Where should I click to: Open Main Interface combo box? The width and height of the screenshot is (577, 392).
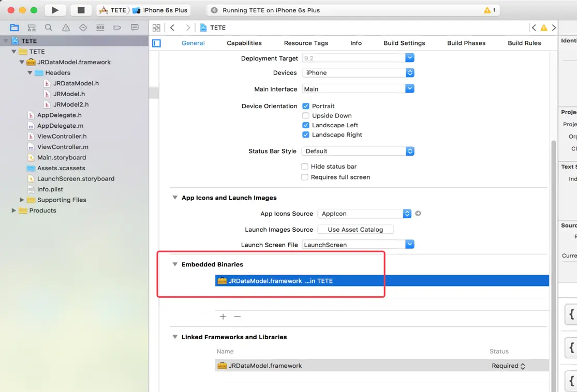point(409,88)
